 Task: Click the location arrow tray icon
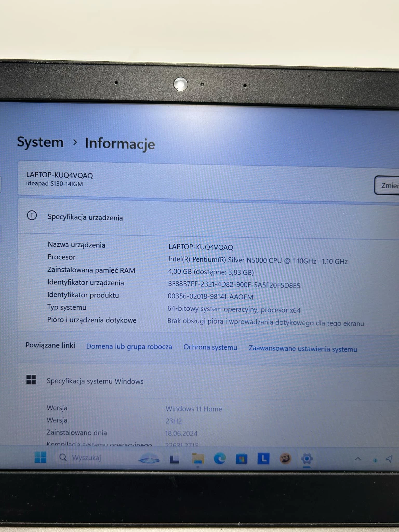point(389,459)
